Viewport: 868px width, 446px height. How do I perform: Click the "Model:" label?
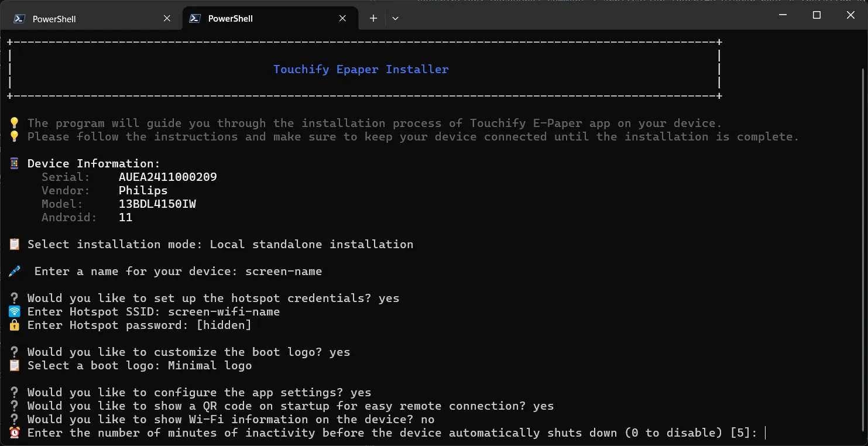[63, 204]
